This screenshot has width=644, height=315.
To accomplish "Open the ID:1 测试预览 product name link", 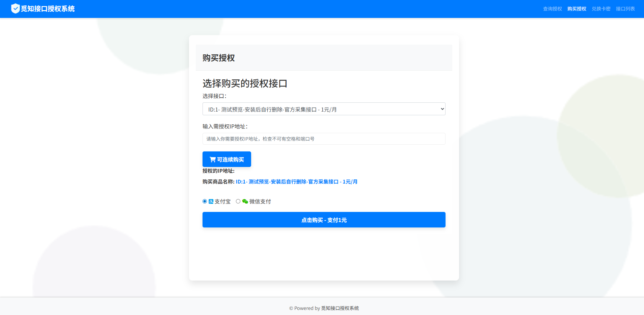I will pyautogui.click(x=297, y=181).
